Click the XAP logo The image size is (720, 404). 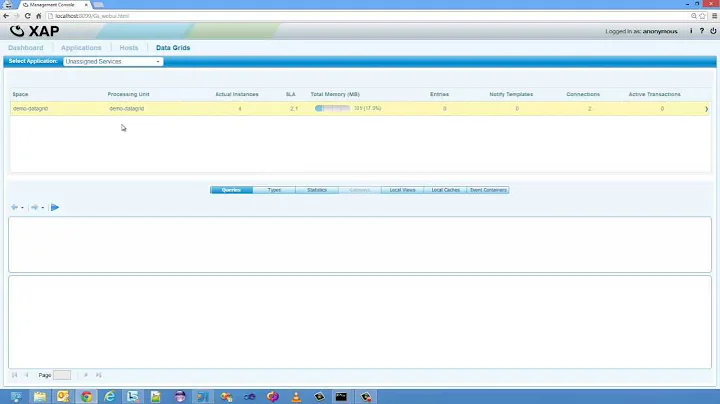point(34,31)
